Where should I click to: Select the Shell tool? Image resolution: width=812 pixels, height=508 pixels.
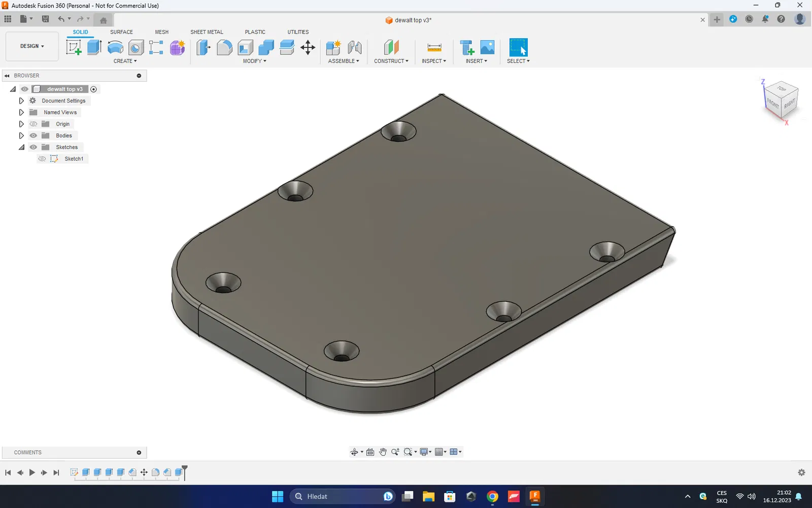(245, 48)
